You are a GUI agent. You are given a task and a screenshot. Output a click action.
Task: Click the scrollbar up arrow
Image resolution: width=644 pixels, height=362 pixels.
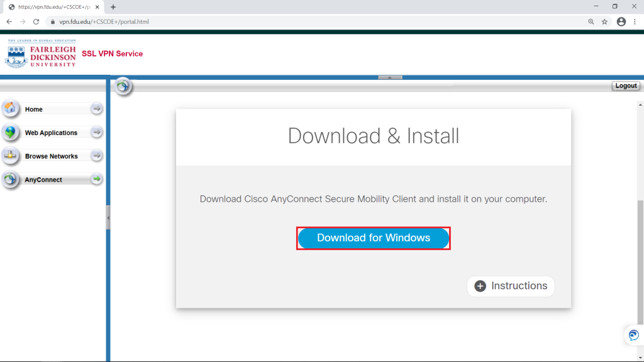pos(640,105)
